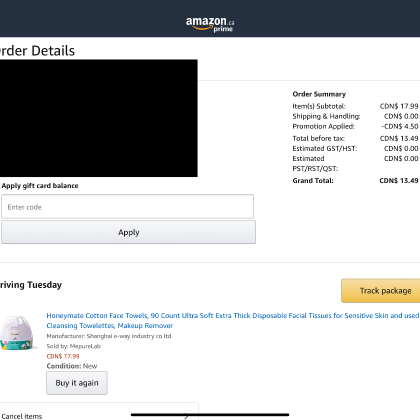Click the chevron arrow on Cancel items row
420x420 pixels.
click(x=186, y=416)
